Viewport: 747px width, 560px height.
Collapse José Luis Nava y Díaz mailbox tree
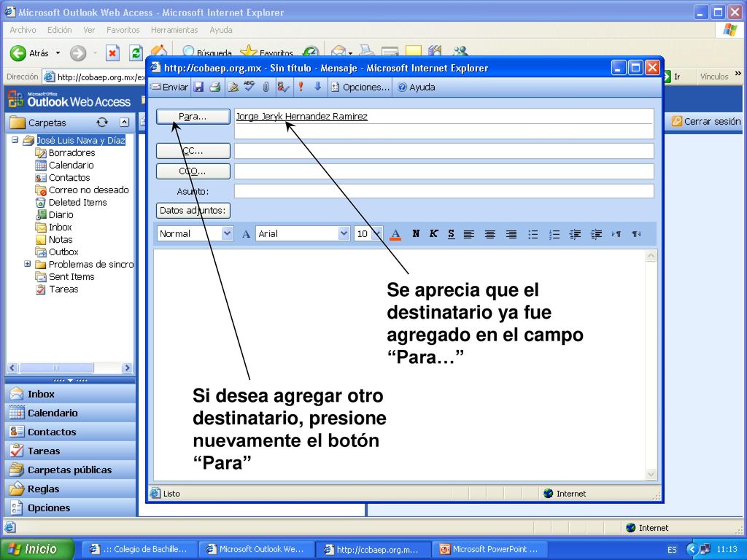(x=15, y=140)
